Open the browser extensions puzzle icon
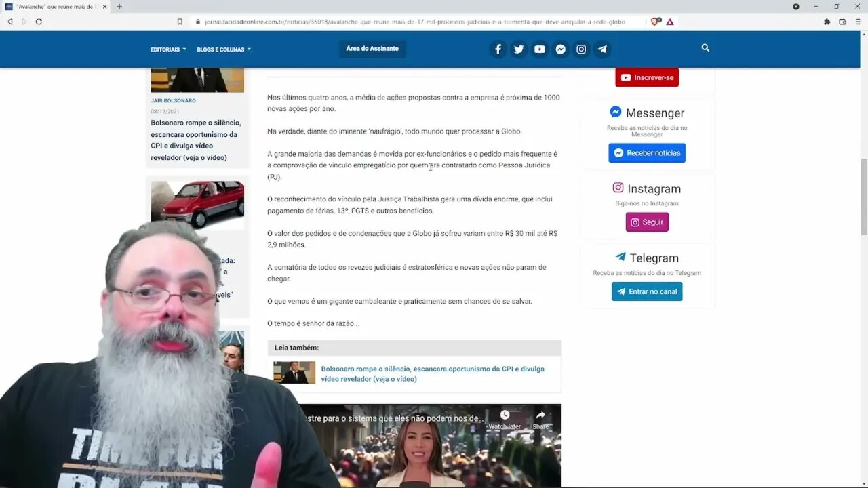This screenshot has height=488, width=868. [x=827, y=22]
